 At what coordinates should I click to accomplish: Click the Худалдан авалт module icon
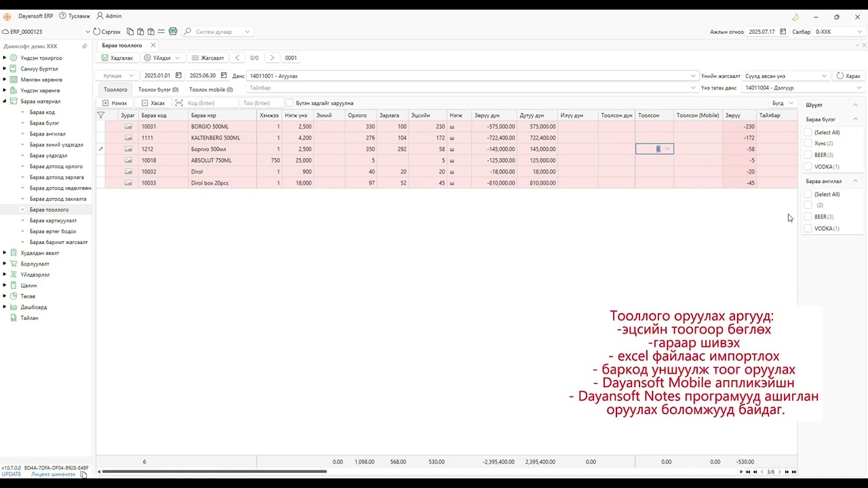pyautogui.click(x=14, y=253)
